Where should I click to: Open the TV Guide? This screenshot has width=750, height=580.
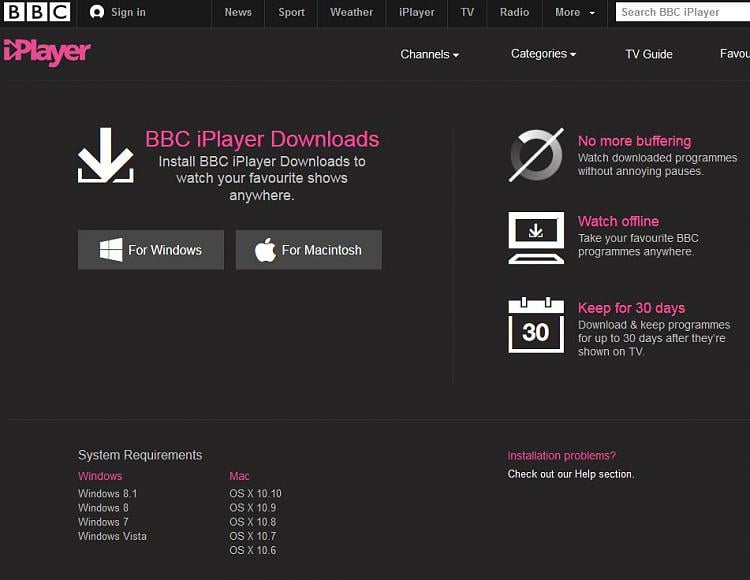pos(649,55)
